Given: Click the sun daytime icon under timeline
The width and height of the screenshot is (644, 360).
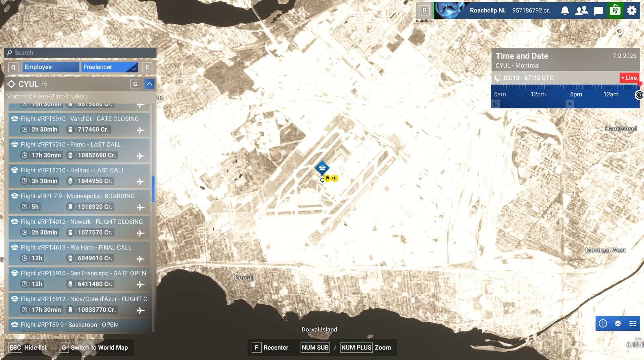Looking at the screenshot, I should coord(570,104).
